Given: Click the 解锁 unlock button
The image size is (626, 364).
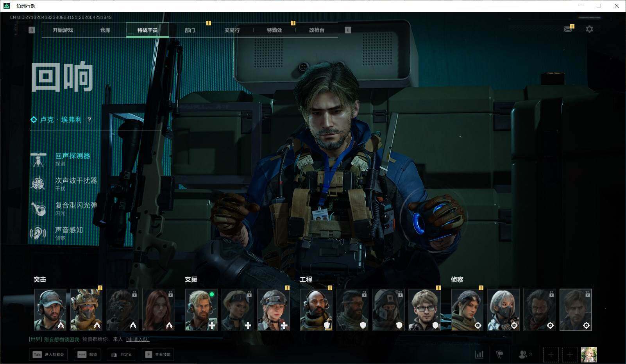Looking at the screenshot, I should pyautogui.click(x=87, y=355).
